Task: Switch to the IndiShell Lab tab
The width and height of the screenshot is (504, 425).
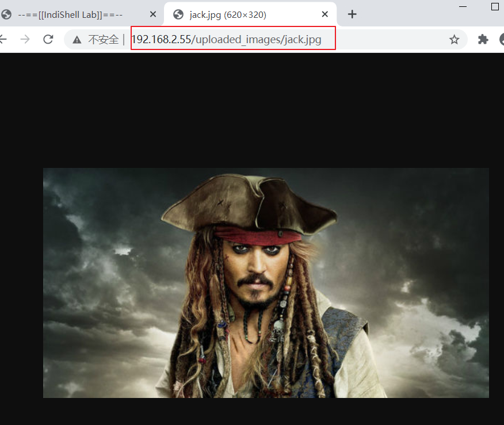Action: pos(77,14)
